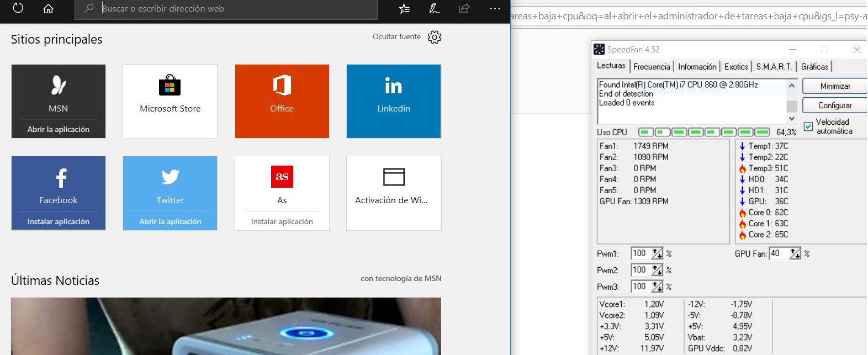Switch to the S.M.A.R.T. tab
The width and height of the screenshot is (868, 355).
tap(774, 67)
